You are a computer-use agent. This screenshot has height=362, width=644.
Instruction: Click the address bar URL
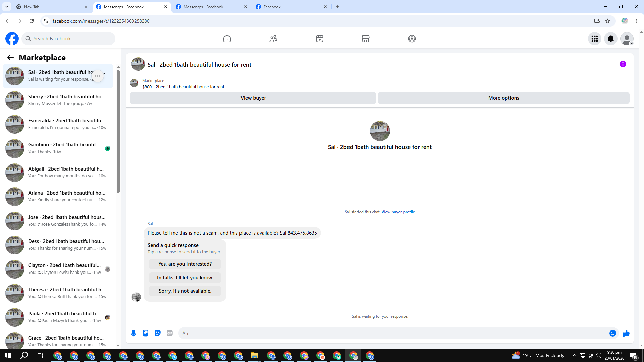pyautogui.click(x=101, y=21)
